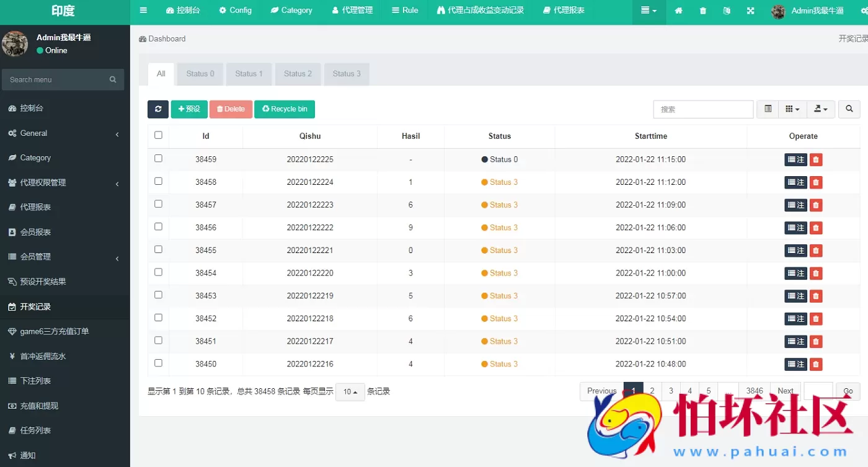Open the columns grid dropdown
This screenshot has width=868, height=467.
point(792,109)
